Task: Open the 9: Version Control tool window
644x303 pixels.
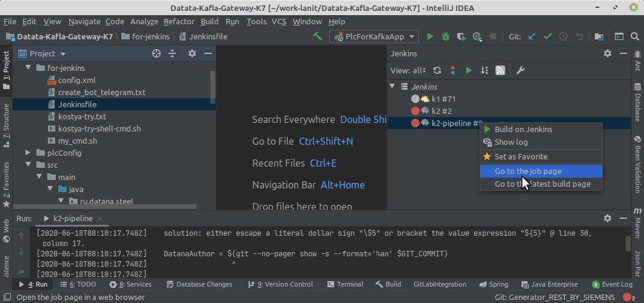Action: 281,284
